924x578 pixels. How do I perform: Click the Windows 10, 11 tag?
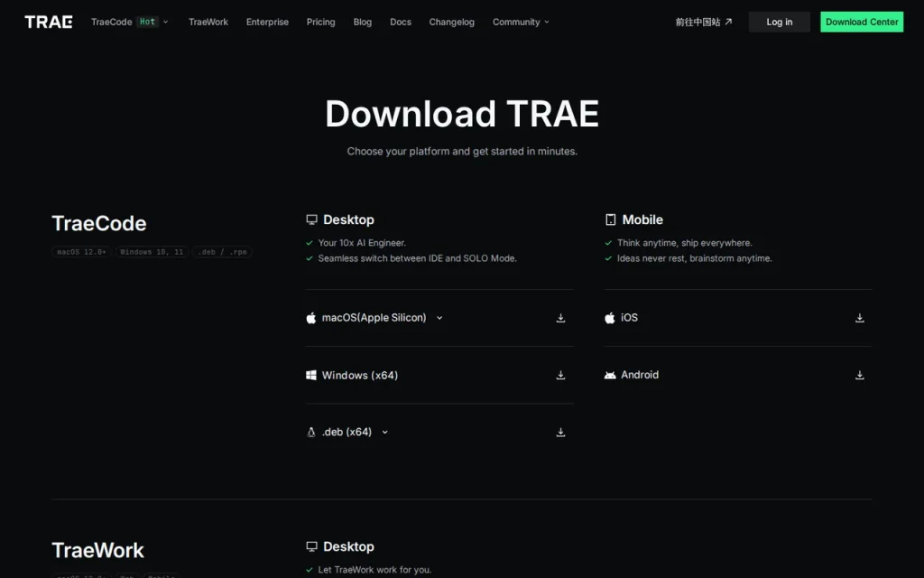152,252
